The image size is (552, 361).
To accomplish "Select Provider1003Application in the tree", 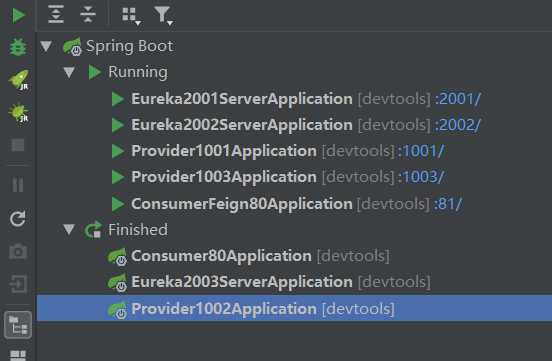I will point(224,177).
